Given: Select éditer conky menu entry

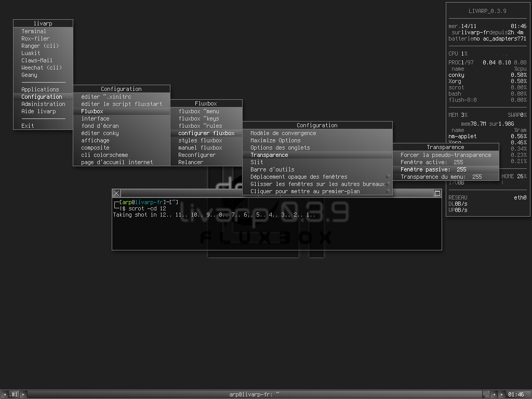Looking at the screenshot, I should point(122,133).
